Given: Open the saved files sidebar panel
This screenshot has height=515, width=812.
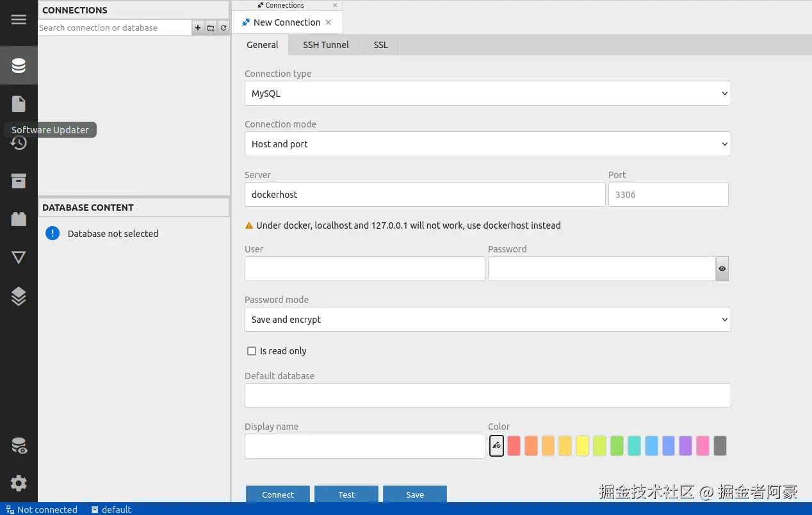Looking at the screenshot, I should [x=19, y=104].
